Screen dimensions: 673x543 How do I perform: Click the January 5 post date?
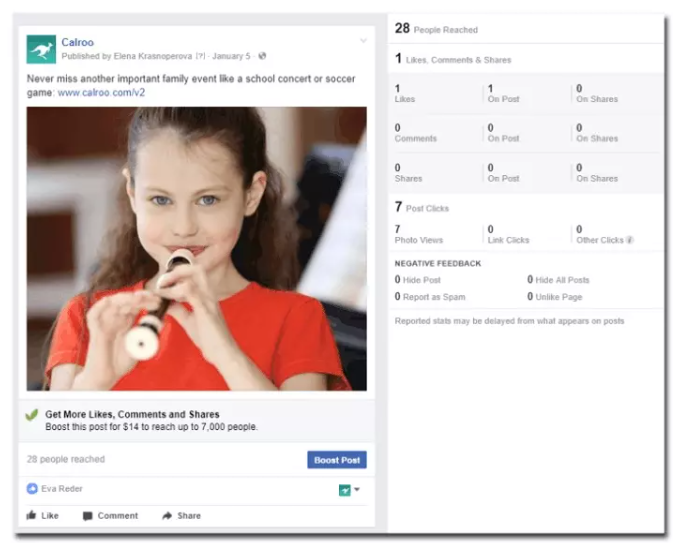[231, 56]
